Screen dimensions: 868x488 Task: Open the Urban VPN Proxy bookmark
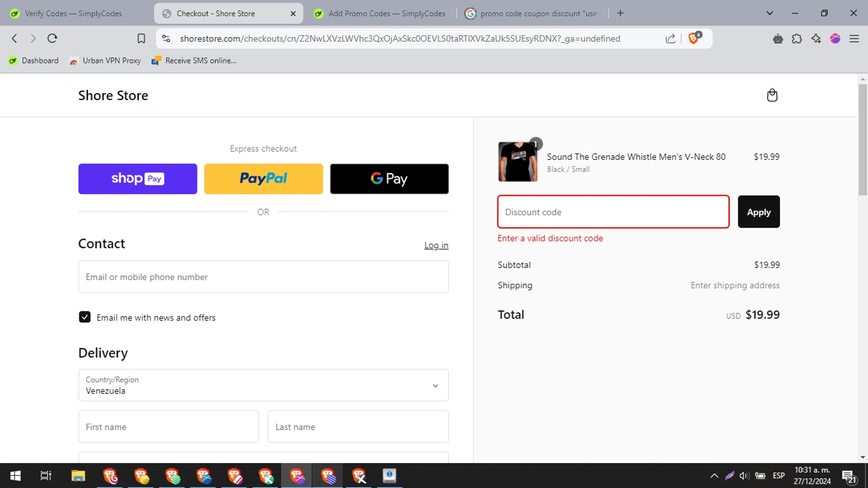[x=105, y=60]
